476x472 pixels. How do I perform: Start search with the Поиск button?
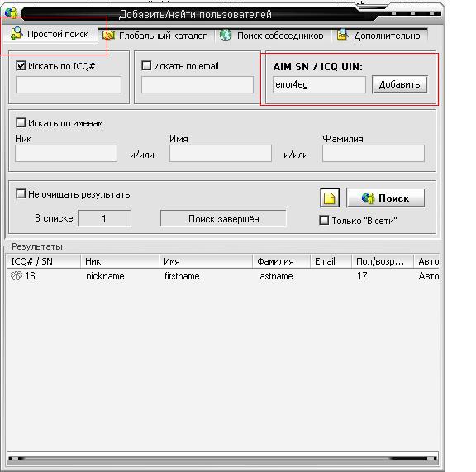tap(386, 198)
